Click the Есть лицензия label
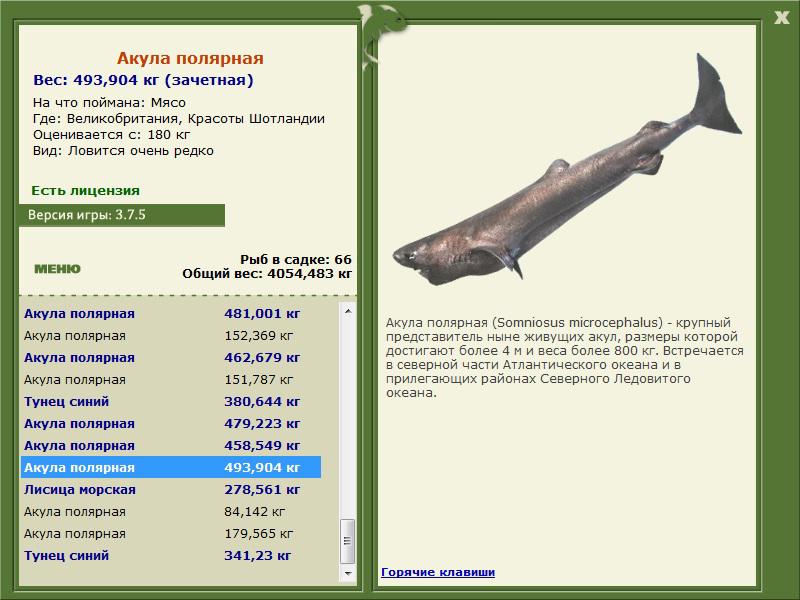This screenshot has height=600, width=800. click(x=85, y=190)
